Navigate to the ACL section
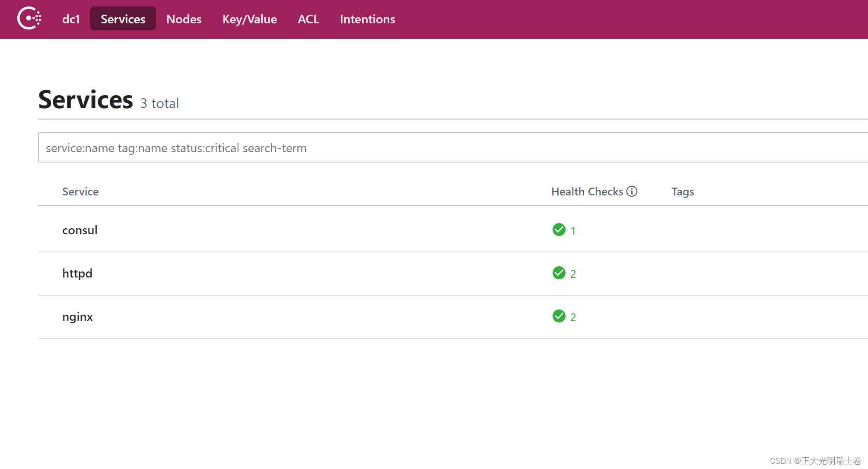Image resolution: width=868 pixels, height=469 pixels. 308,19
